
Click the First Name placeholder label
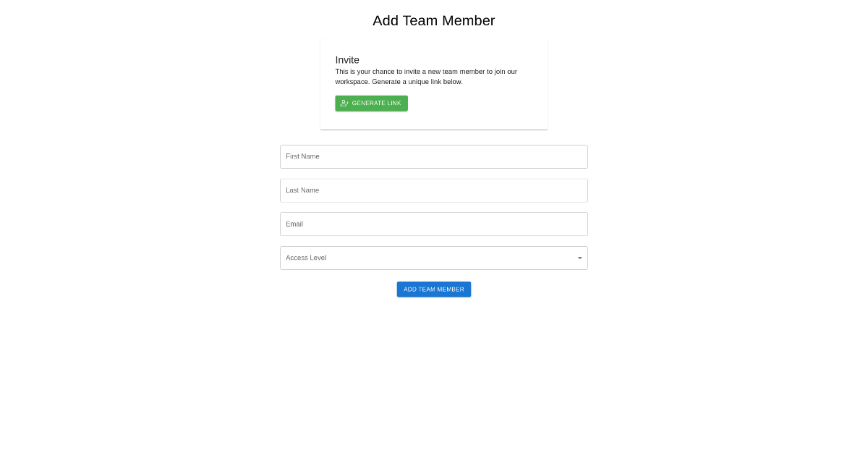[302, 156]
